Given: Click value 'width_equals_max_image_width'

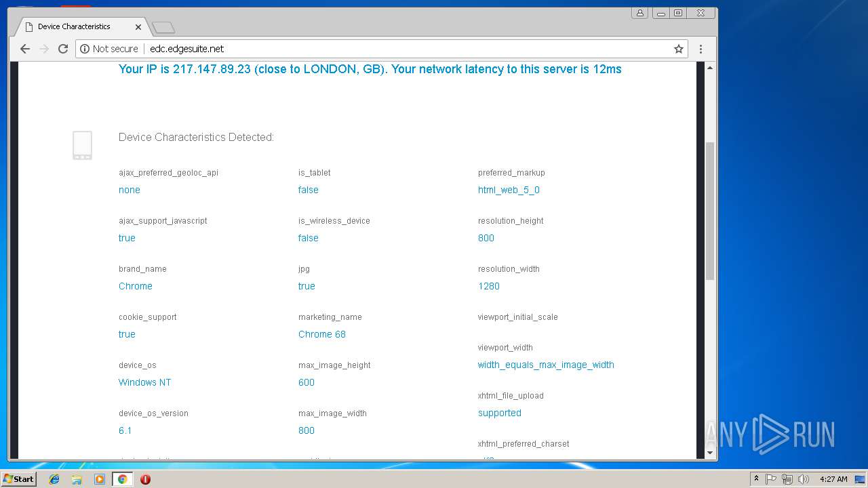Looking at the screenshot, I should click(546, 365).
